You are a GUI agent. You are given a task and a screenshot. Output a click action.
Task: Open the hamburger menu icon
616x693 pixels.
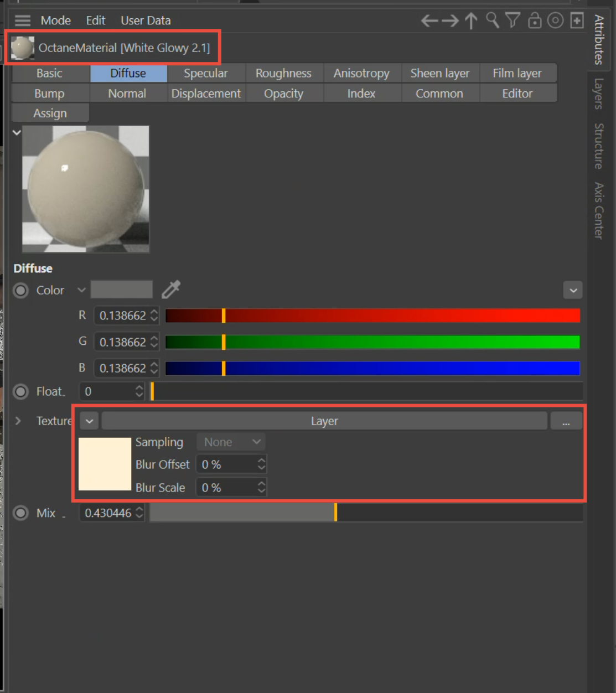[x=23, y=21]
